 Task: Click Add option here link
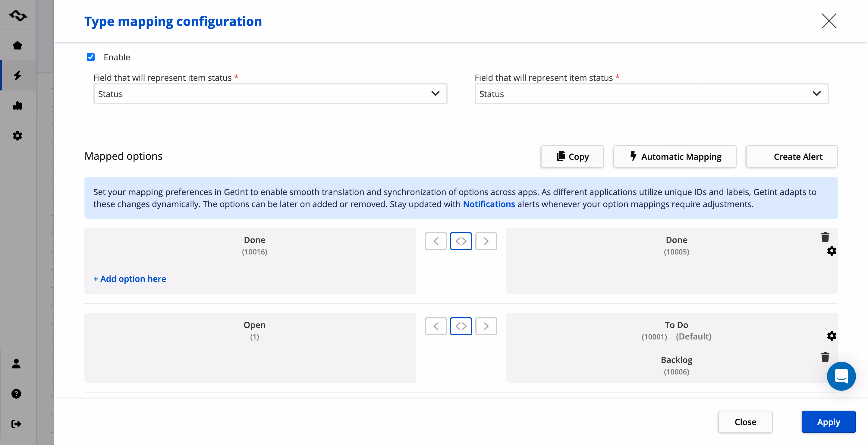[x=130, y=279]
